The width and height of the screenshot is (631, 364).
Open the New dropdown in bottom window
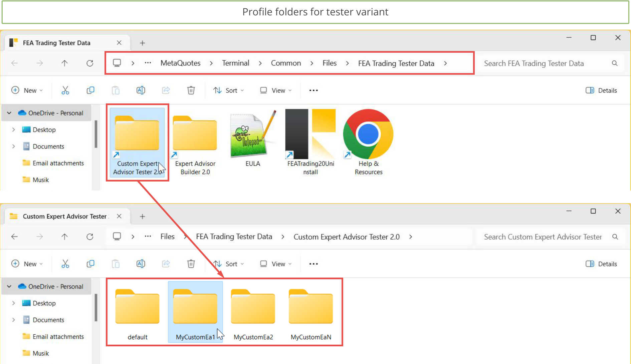tap(27, 264)
